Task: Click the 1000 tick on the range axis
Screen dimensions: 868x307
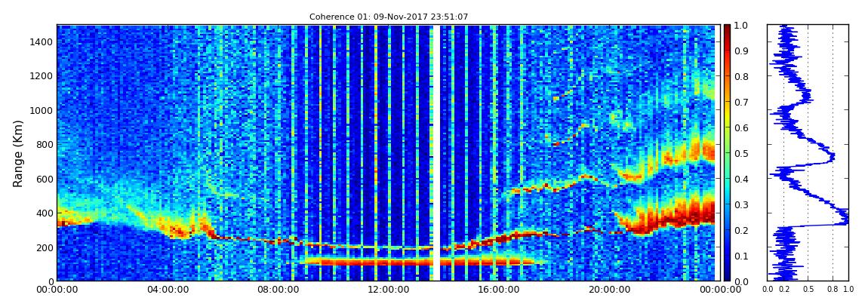Action: coord(42,110)
